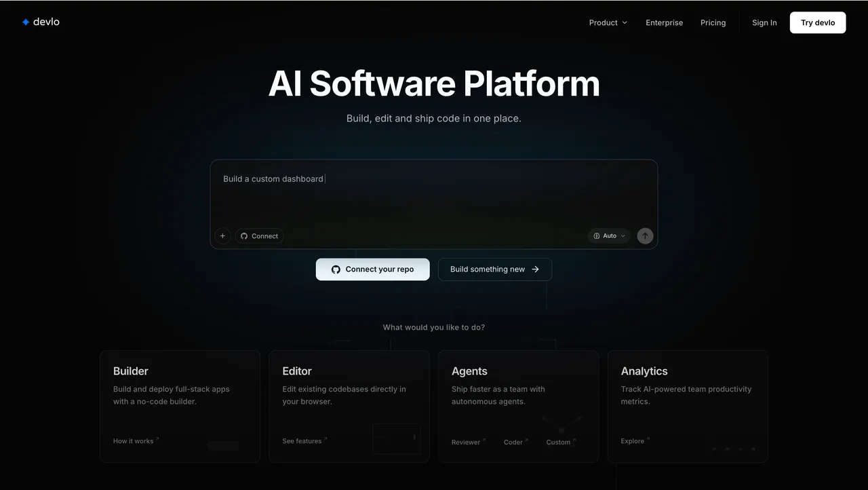This screenshot has height=490, width=868.
Task: Open the How it works link in Builder card
Action: pos(136,441)
